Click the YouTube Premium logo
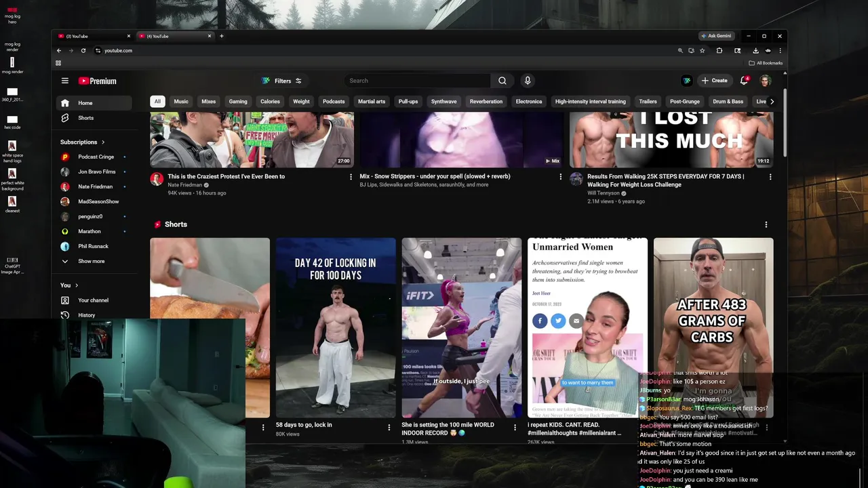This screenshot has width=868, height=488. click(x=98, y=81)
